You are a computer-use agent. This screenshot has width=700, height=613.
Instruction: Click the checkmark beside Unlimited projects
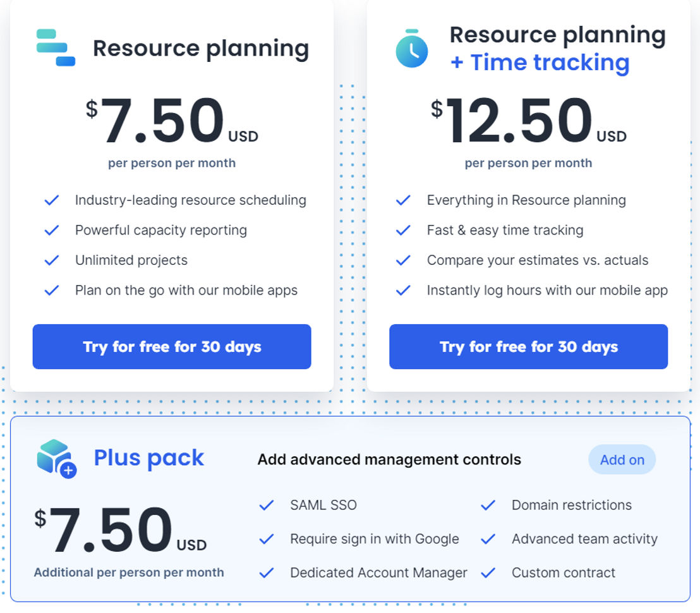(x=52, y=260)
